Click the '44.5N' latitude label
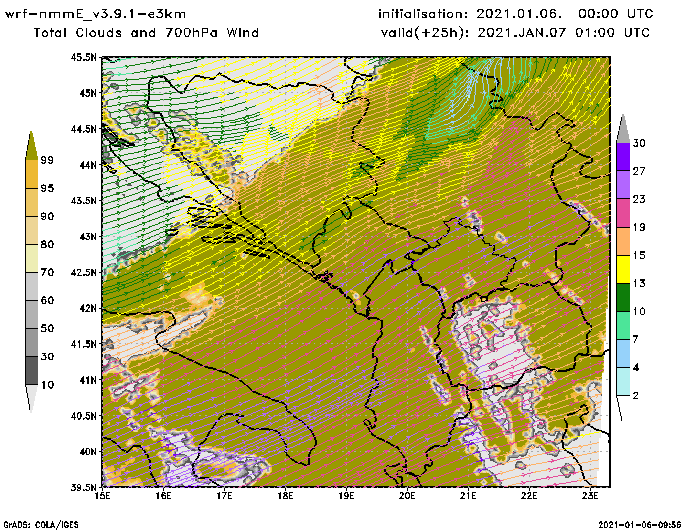 [84, 129]
